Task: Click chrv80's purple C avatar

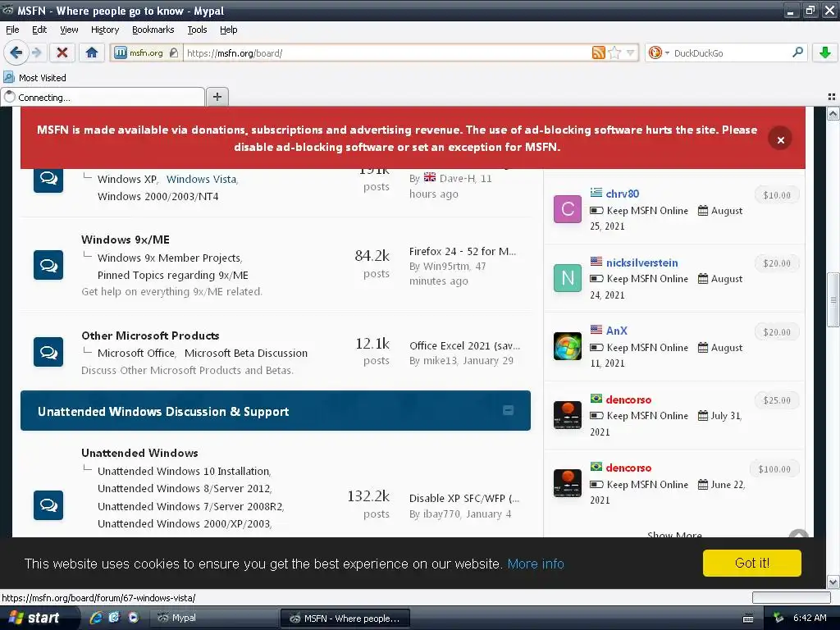Action: coord(568,209)
